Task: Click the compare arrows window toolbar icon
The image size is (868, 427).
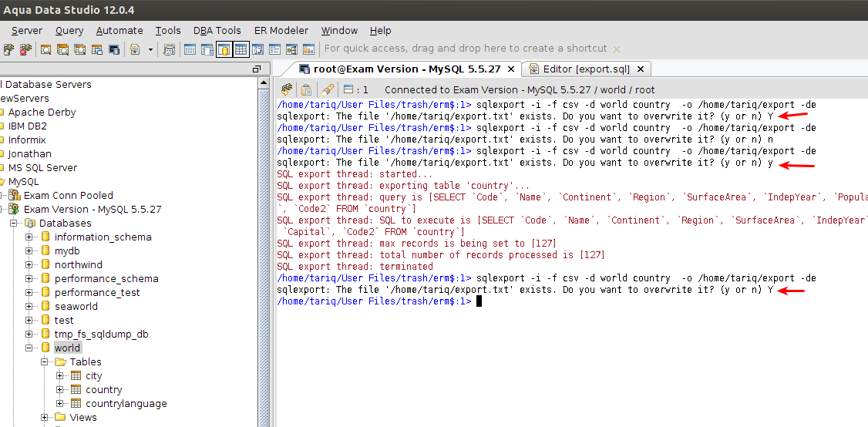Action: coord(257,49)
